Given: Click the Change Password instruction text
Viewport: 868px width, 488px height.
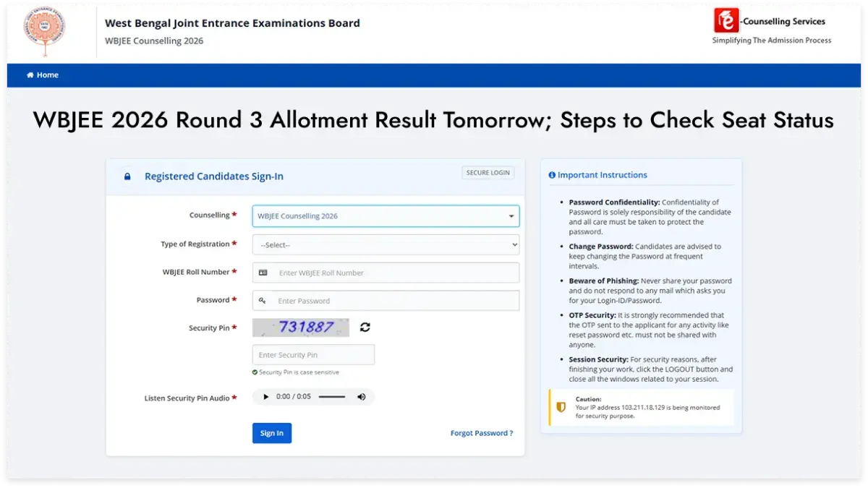Looking at the screenshot, I should [x=645, y=256].
